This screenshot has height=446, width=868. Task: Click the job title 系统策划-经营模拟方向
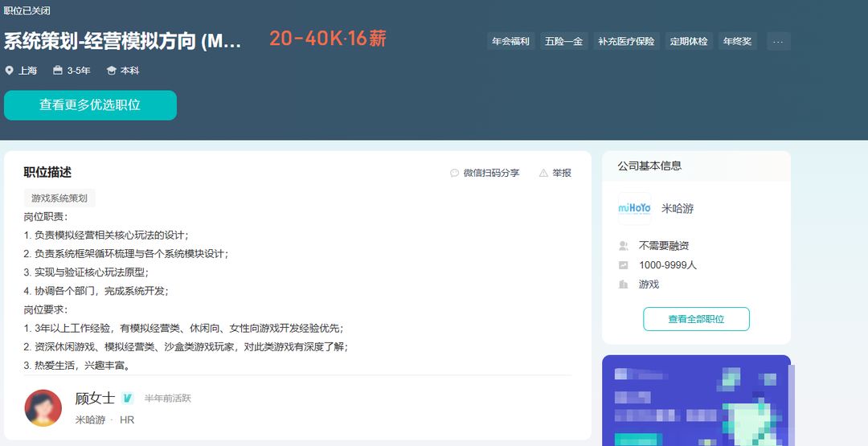point(122,42)
